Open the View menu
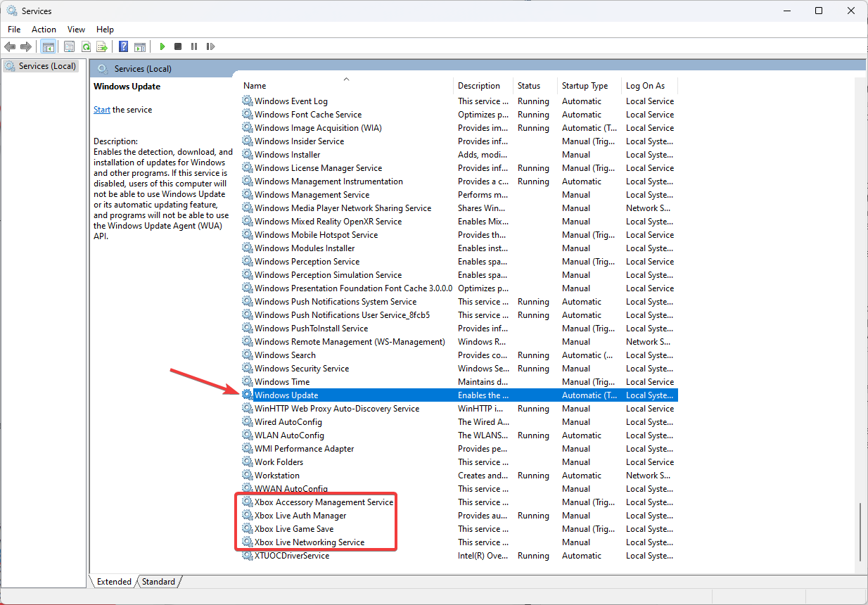The height and width of the screenshot is (605, 868). click(x=76, y=30)
